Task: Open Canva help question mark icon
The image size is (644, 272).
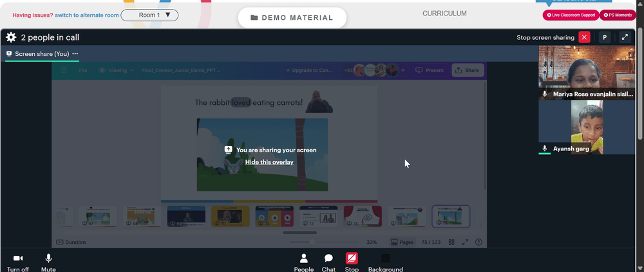Action: pos(478,242)
